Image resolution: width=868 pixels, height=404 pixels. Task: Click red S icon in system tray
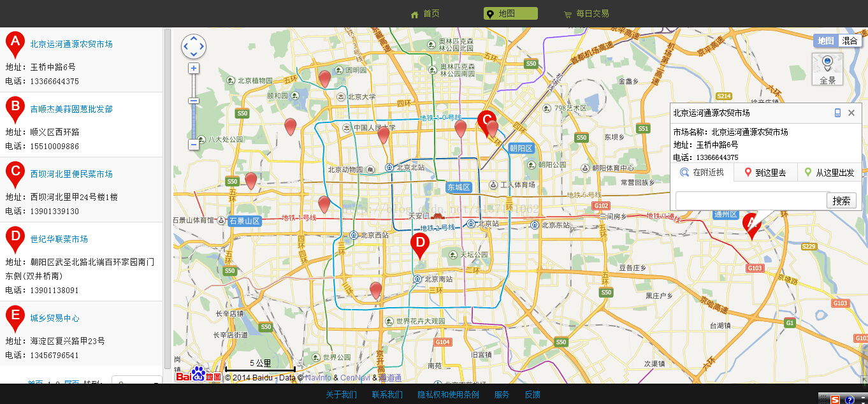point(835,400)
